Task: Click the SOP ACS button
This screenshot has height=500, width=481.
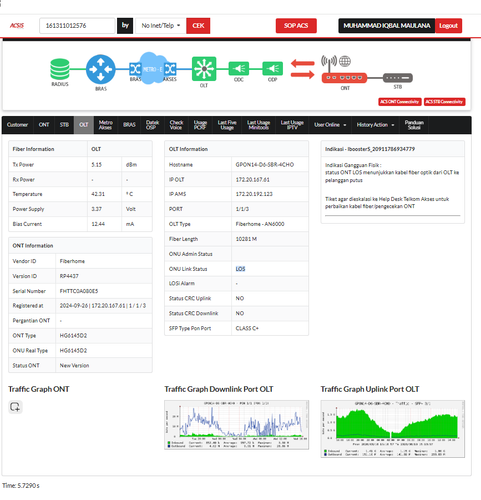Action: [296, 26]
